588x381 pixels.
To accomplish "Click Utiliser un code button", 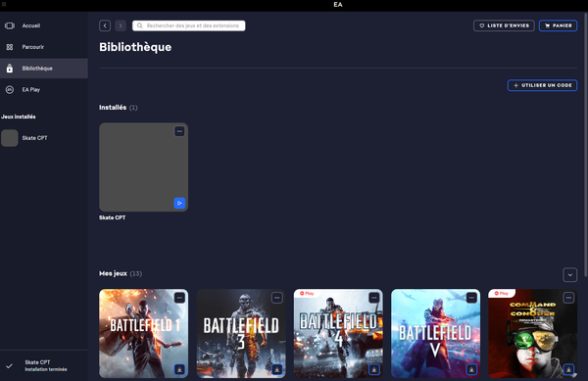I will (x=542, y=85).
